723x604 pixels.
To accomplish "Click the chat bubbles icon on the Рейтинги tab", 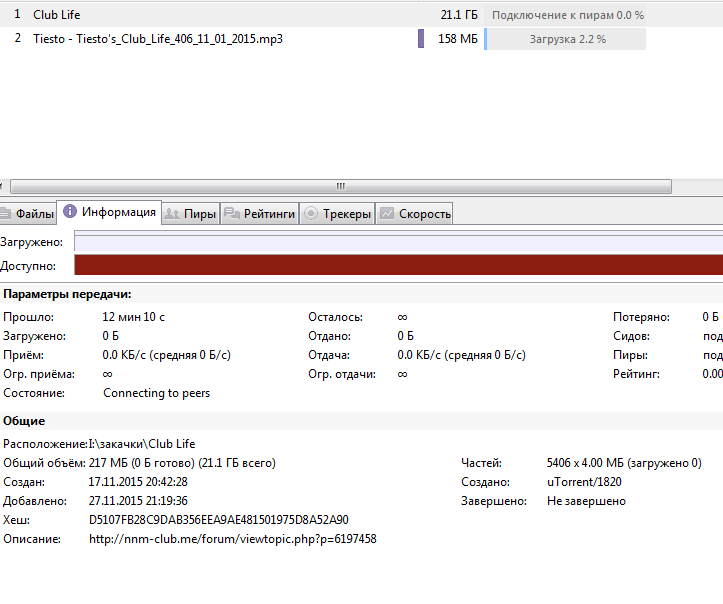I will coord(231,213).
